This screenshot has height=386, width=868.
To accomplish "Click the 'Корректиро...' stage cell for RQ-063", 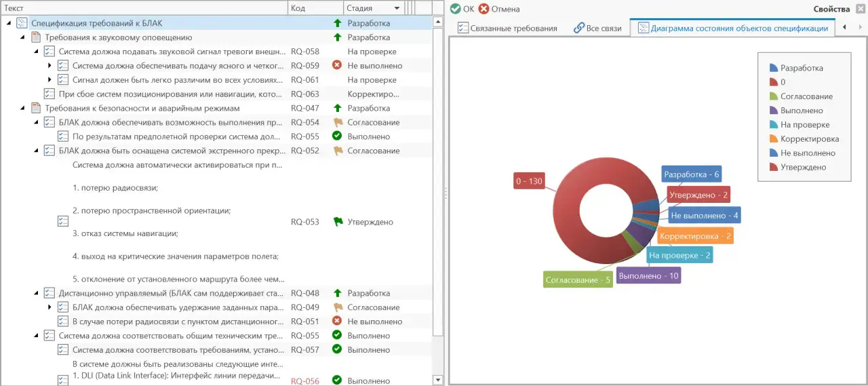I will [x=374, y=94].
